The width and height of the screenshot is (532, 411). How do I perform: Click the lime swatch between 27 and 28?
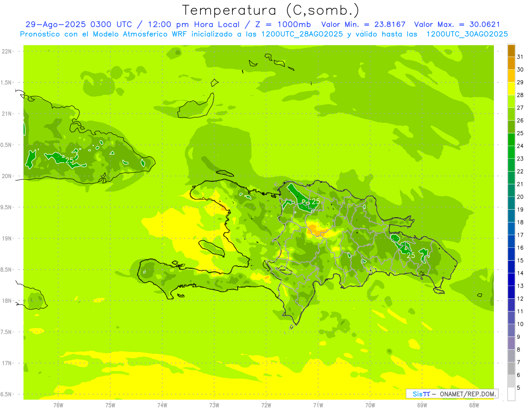(511, 102)
